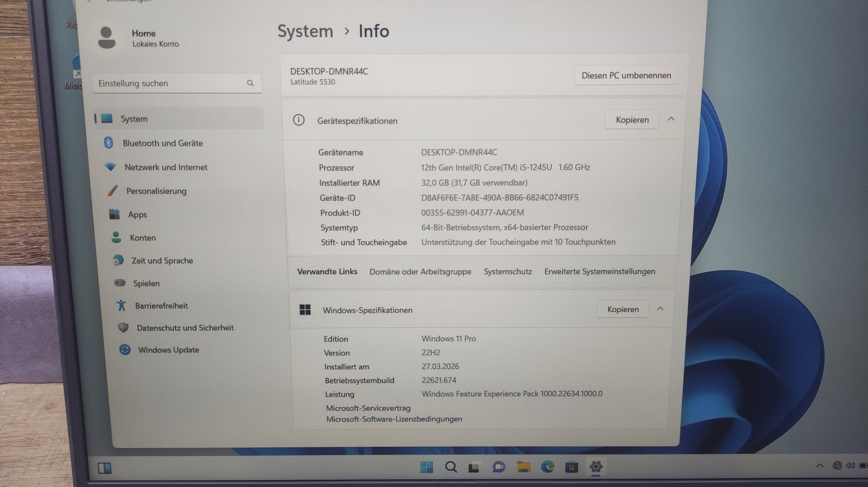Open Task View on the taskbar
Viewport: 868px width, 487px height.
pyautogui.click(x=475, y=467)
